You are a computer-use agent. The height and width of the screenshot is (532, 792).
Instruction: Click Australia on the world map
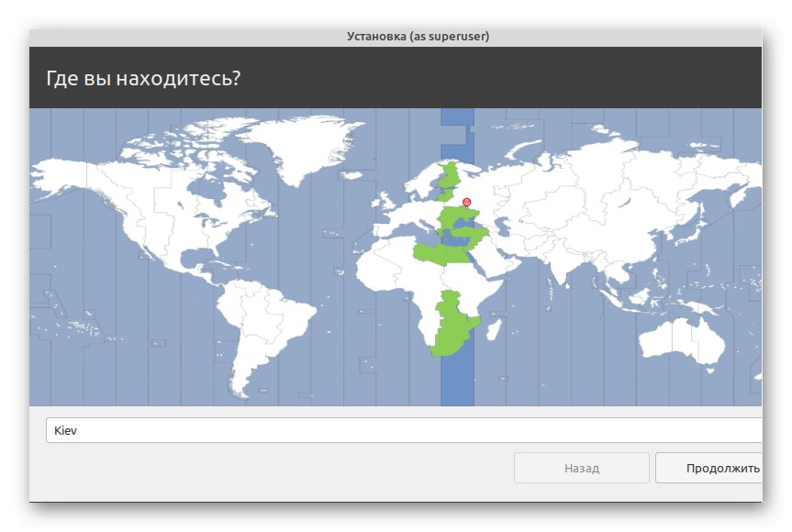[x=682, y=340]
